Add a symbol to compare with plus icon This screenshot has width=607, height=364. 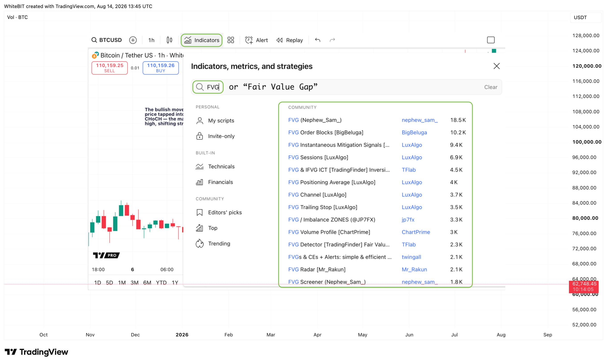(x=133, y=40)
